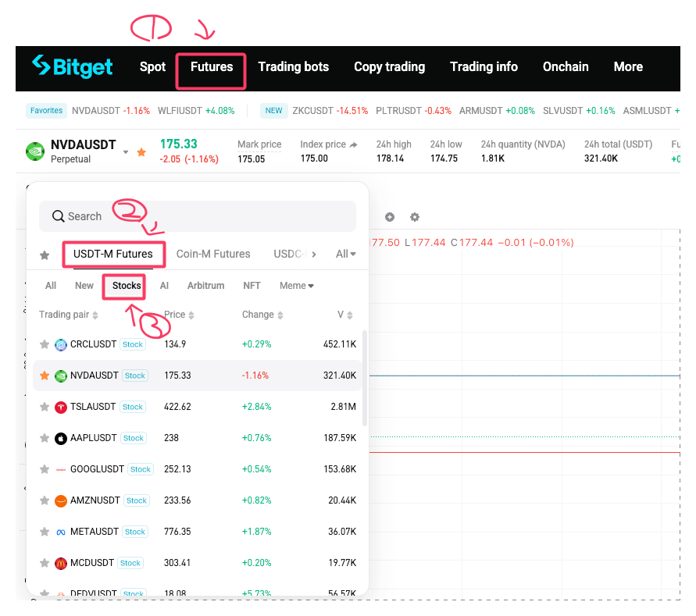This screenshot has width=696, height=616.
Task: Click ZKCUSDT in the NEW ticker bar
Action: pyautogui.click(x=312, y=111)
